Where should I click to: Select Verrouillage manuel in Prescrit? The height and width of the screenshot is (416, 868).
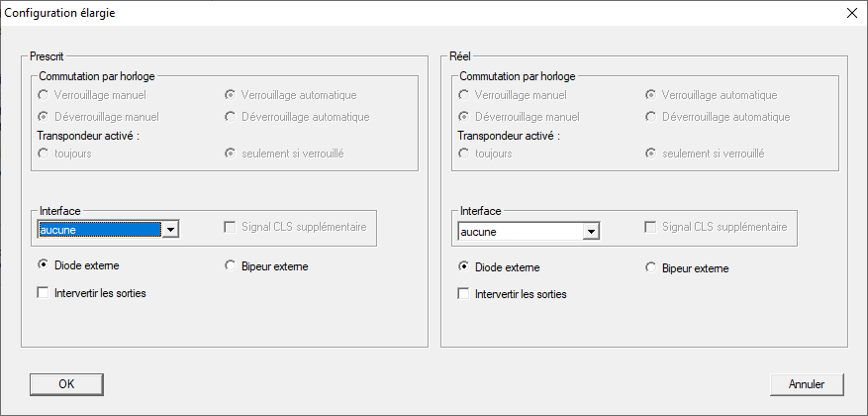(x=43, y=95)
